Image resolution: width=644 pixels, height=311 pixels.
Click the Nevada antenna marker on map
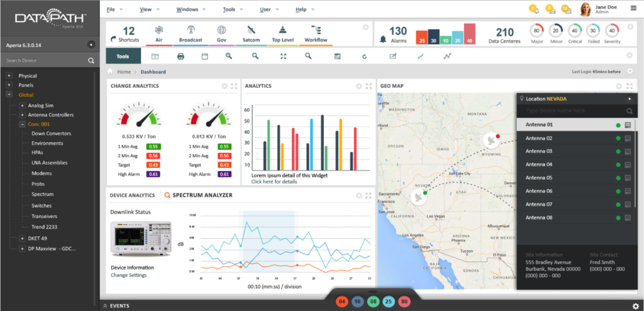pos(417,197)
